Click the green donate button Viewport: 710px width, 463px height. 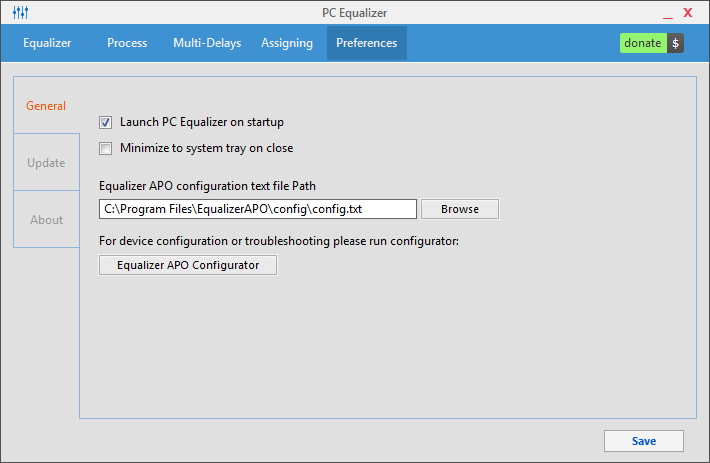[x=643, y=43]
